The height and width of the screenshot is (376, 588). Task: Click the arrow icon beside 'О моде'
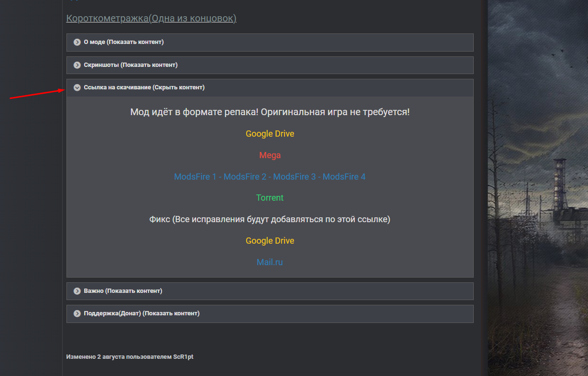77,42
